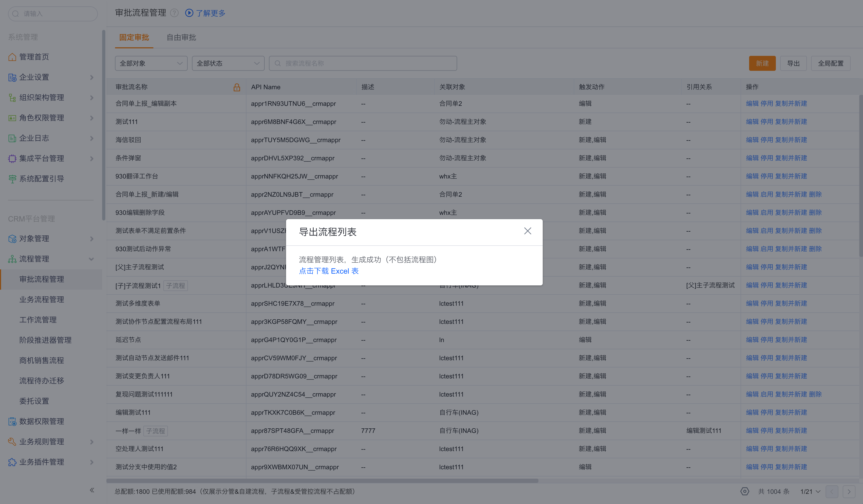
Task: Click the 集成平台管理 sidebar icon
Action: click(x=12, y=158)
